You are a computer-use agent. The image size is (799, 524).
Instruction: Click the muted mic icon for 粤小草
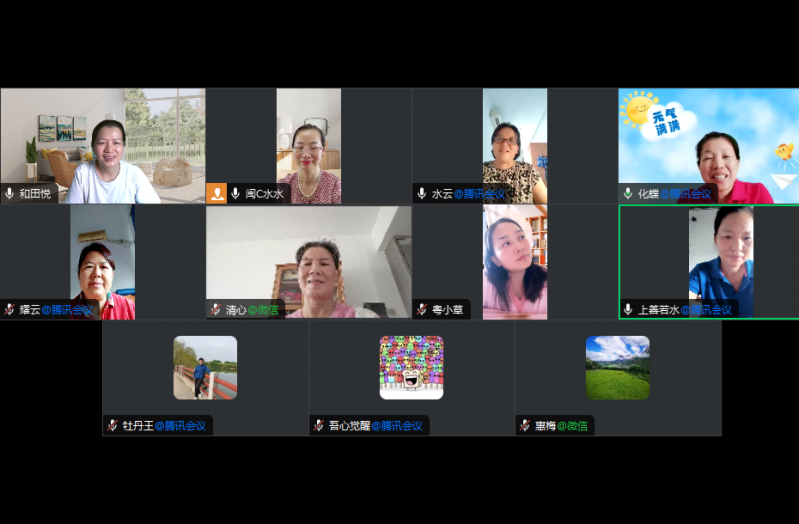[422, 310]
